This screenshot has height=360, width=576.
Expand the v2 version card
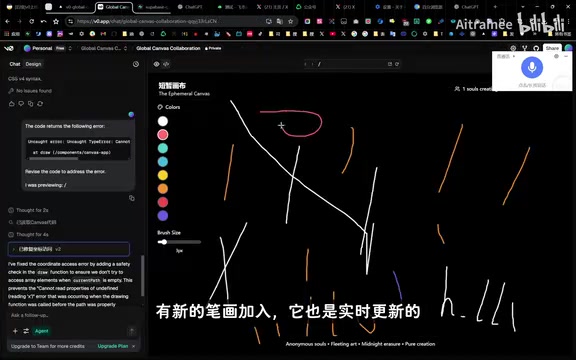[x=69, y=249]
